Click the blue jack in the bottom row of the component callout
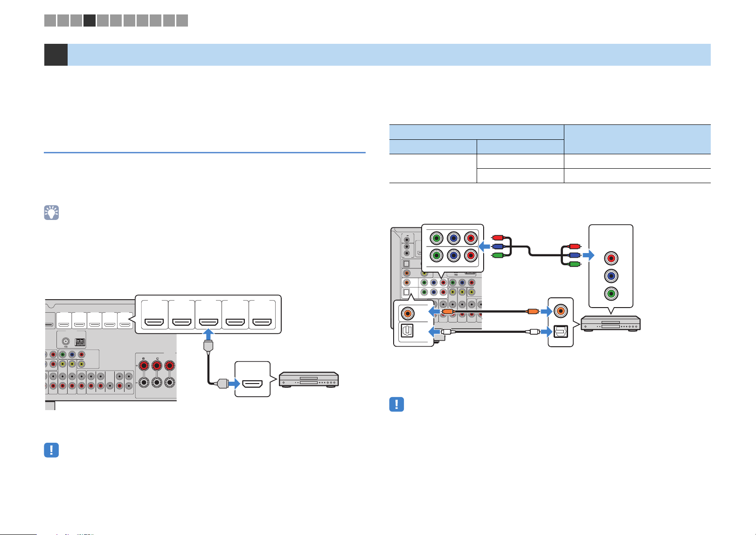The height and width of the screenshot is (535, 756). (x=453, y=256)
